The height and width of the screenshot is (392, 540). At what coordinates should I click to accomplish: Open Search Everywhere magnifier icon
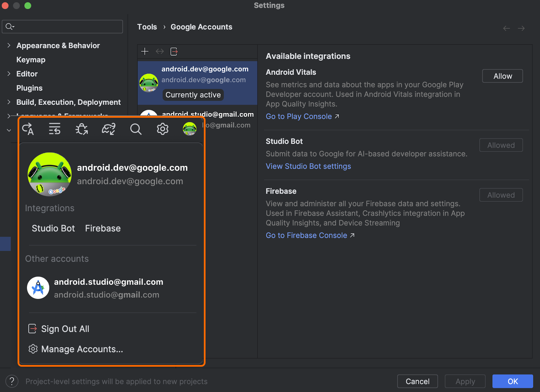136,129
